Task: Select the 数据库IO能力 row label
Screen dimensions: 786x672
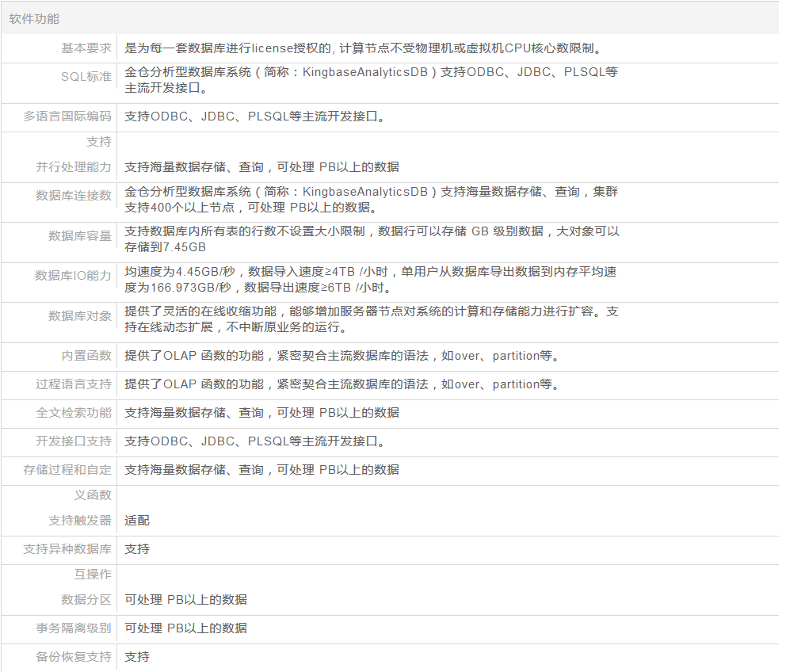Action: [x=73, y=275]
